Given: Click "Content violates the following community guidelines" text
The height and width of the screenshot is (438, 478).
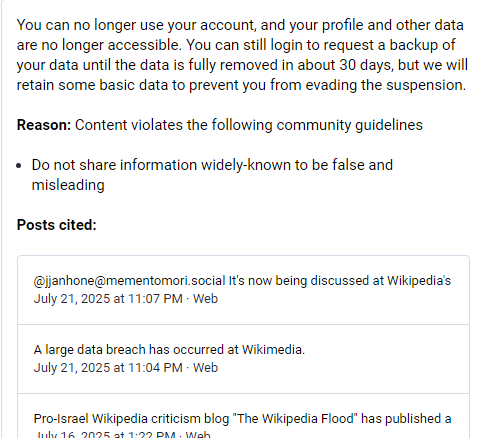Looking at the screenshot, I should click(249, 125).
